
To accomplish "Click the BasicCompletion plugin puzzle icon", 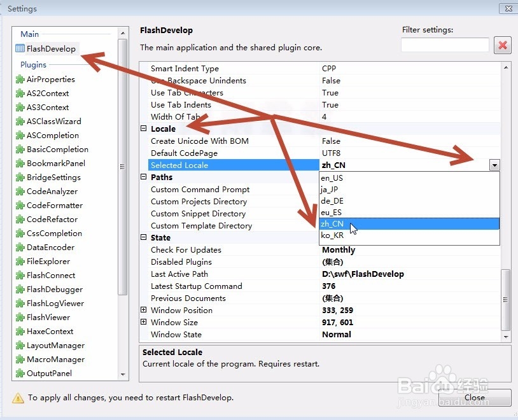I will pyautogui.click(x=20, y=150).
